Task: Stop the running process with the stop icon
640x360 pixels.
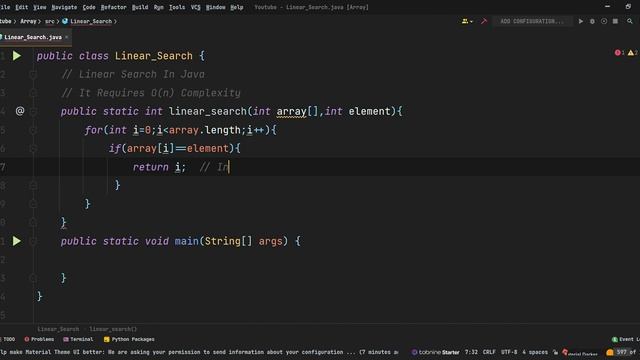Action: coord(615,21)
